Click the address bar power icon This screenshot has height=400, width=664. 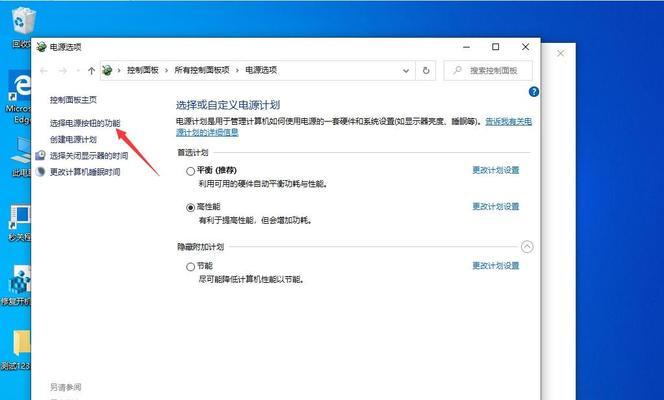tap(108, 70)
